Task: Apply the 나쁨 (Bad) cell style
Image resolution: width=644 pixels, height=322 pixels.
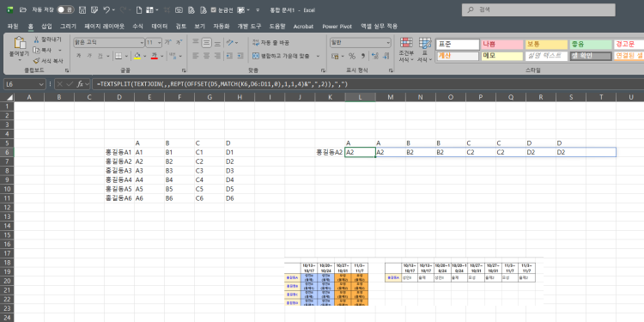Action: pos(502,44)
